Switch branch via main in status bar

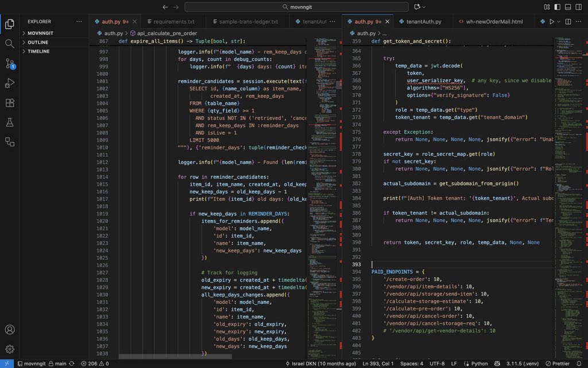(x=57, y=363)
